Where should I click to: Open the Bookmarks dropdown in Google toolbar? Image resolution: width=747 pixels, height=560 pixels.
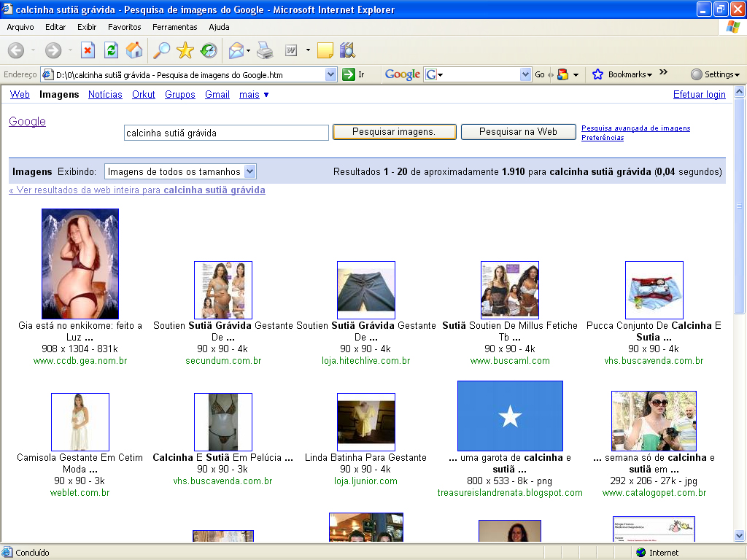(x=622, y=74)
